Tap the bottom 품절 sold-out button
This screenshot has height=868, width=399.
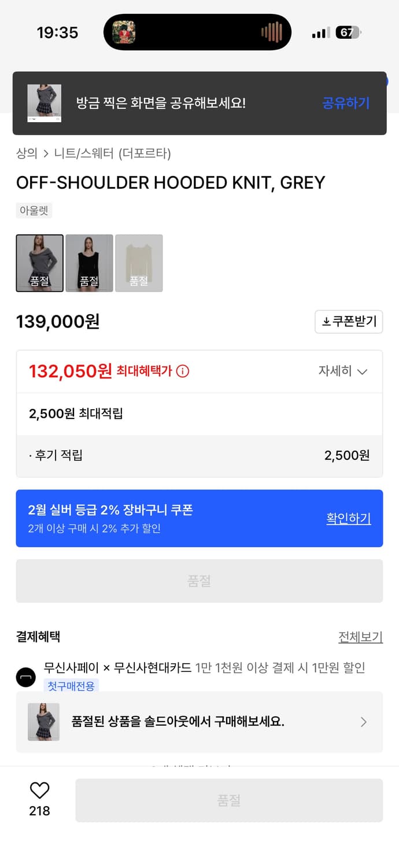point(229,800)
